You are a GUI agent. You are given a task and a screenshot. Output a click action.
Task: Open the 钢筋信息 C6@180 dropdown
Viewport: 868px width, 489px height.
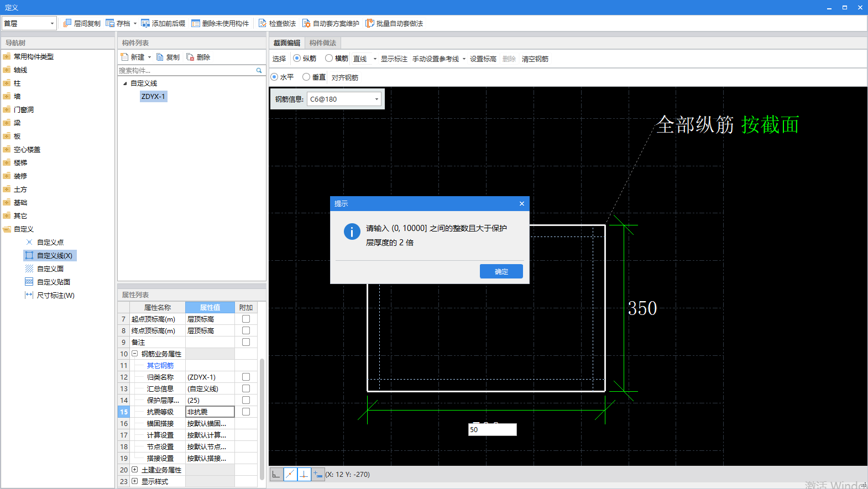click(x=344, y=99)
